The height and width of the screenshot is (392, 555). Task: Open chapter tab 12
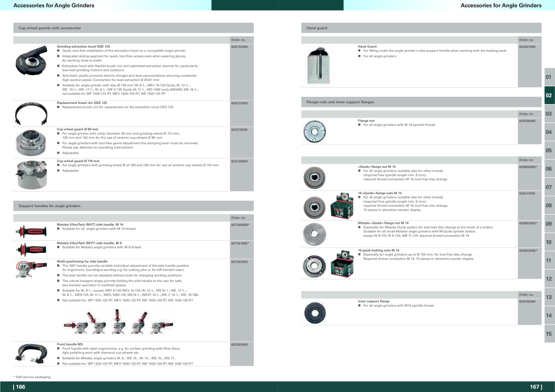pos(549,279)
